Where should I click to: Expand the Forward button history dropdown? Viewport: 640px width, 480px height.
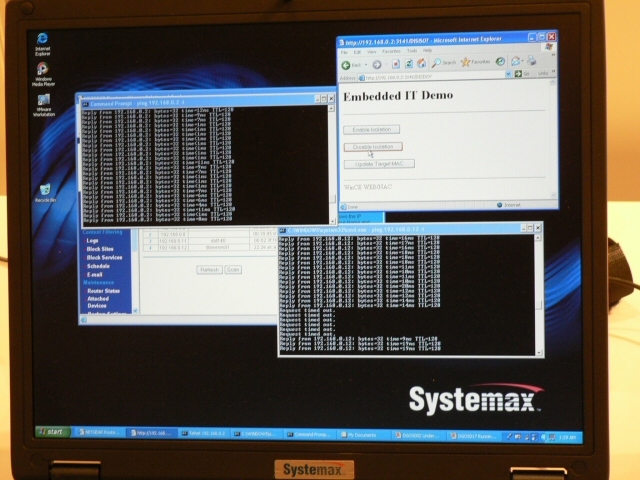tap(386, 64)
